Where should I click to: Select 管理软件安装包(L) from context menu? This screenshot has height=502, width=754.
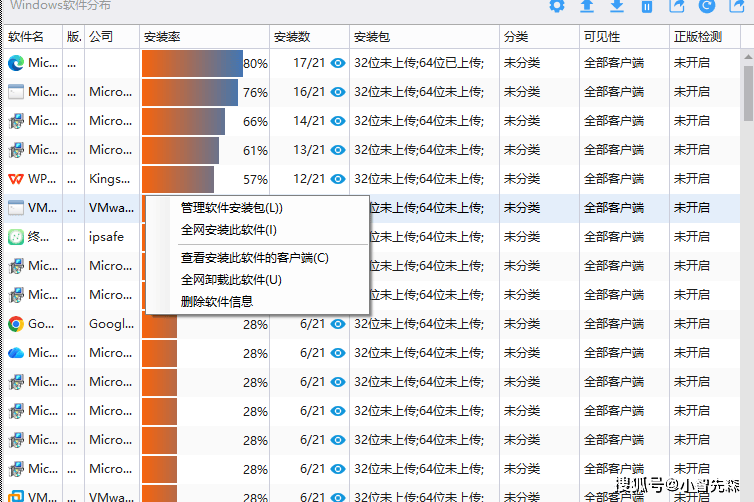pos(231,208)
